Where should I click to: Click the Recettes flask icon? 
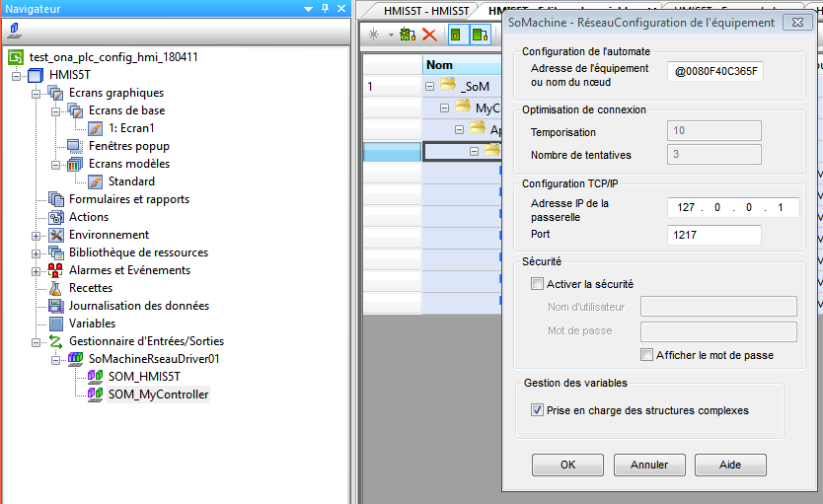tap(55, 288)
